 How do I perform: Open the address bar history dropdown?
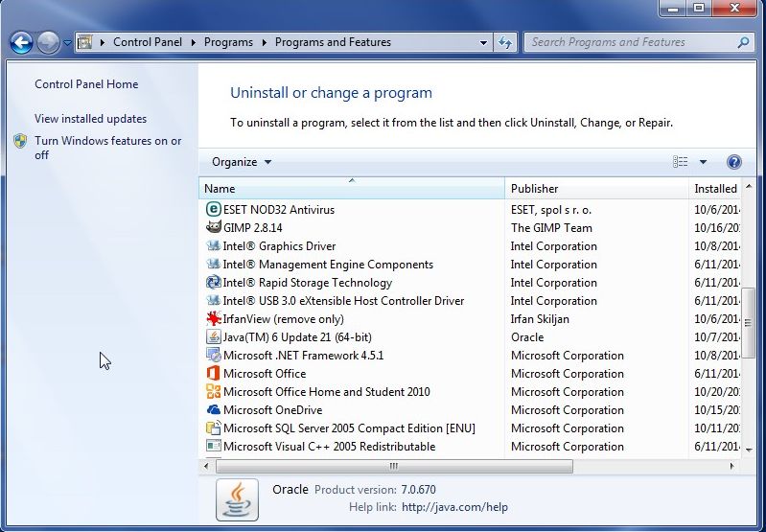point(483,42)
